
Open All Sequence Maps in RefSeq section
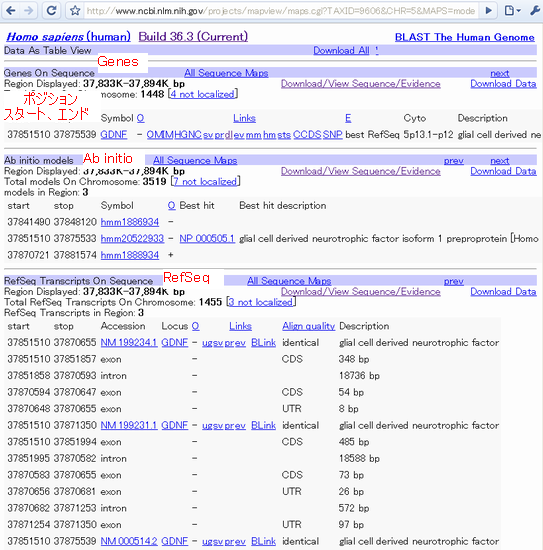coord(289,281)
